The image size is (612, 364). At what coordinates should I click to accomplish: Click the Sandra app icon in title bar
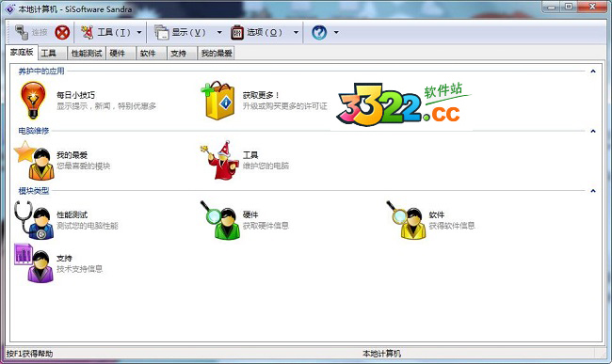(10, 9)
